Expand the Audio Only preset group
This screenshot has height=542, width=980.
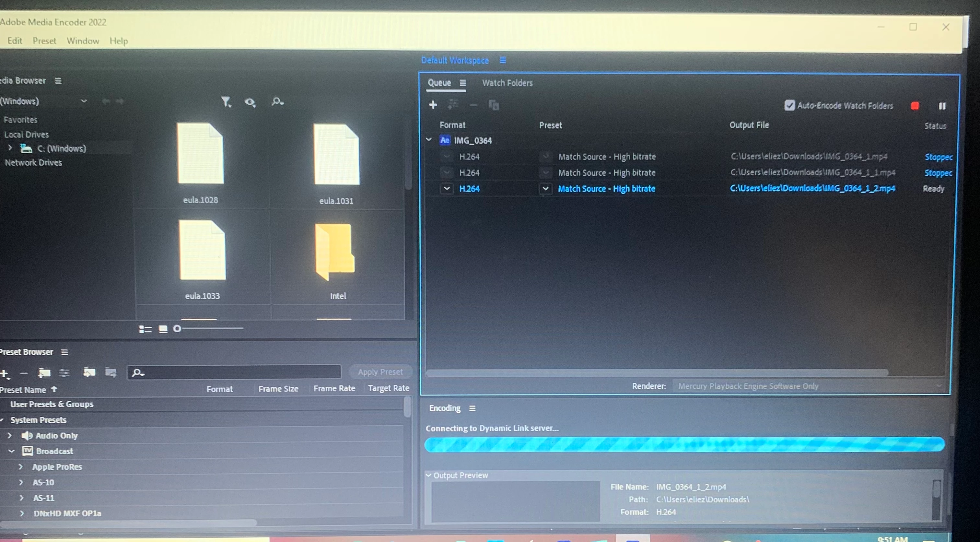10,435
